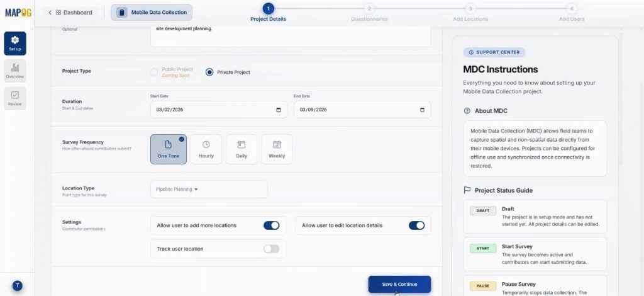This screenshot has height=296, width=644.
Task: Go back to Dashboard
Action: pyautogui.click(x=70, y=13)
